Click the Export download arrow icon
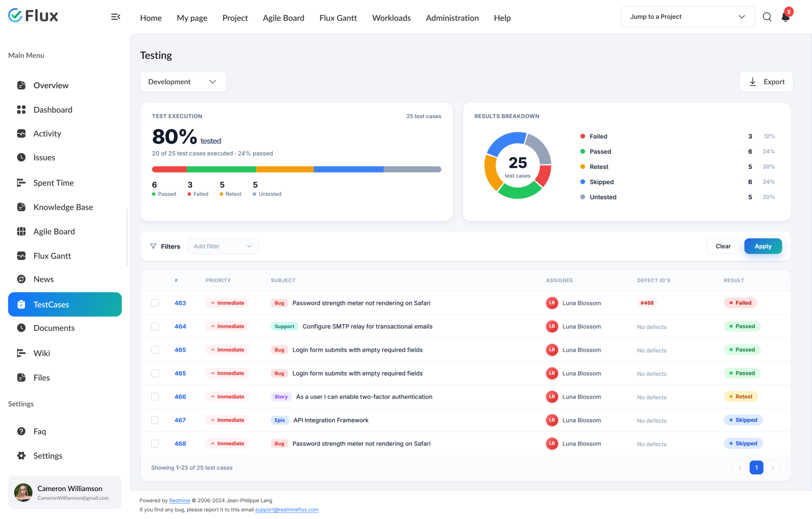This screenshot has width=812, height=519. [x=752, y=82]
